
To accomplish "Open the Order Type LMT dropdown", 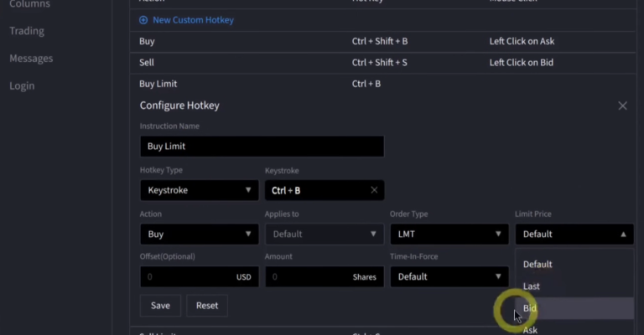I will [x=449, y=234].
